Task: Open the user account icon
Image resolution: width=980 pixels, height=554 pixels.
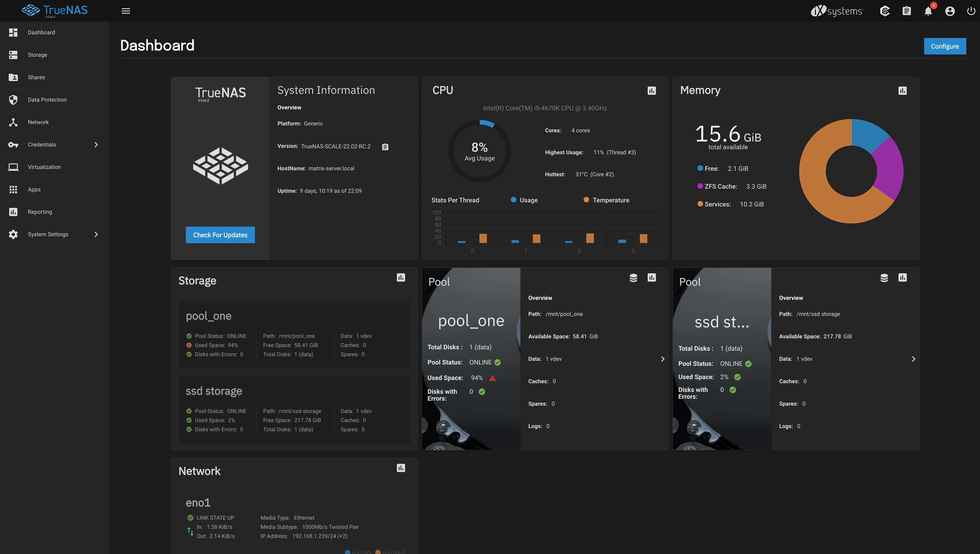Action: [x=950, y=11]
